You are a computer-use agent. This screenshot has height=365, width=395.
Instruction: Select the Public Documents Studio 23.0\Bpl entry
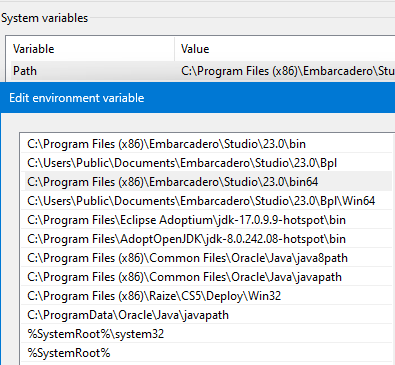207,163
